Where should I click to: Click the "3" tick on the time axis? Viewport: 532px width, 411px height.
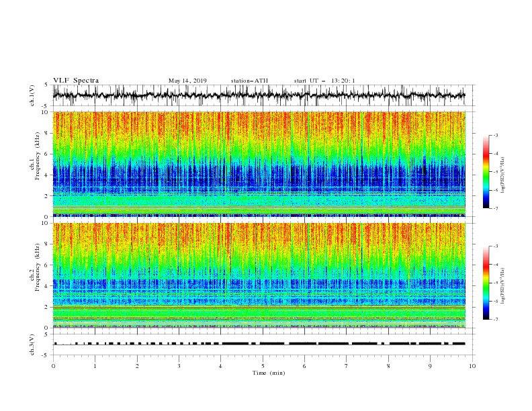pos(179,366)
